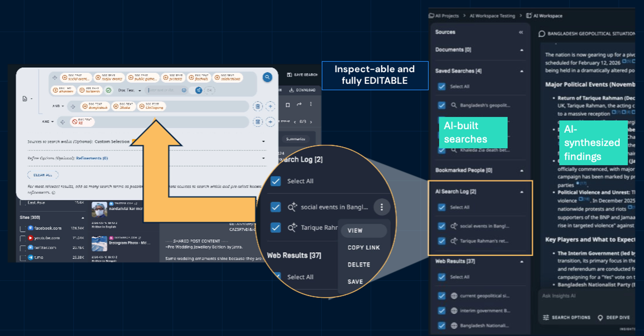
Task: Choose COPY LINK from the context menu
Action: coord(364,248)
